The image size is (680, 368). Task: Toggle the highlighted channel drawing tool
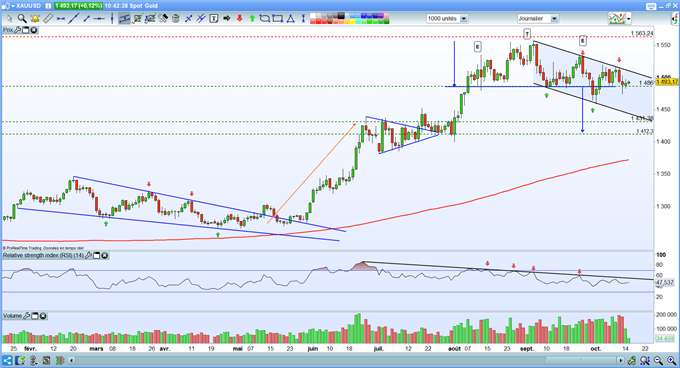click(124, 19)
